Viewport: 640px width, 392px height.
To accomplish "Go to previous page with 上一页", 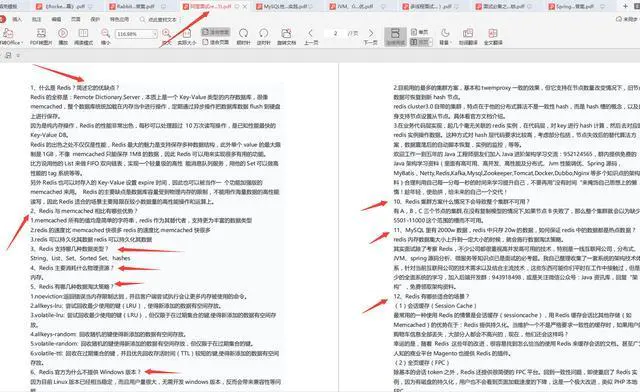I will (311, 36).
